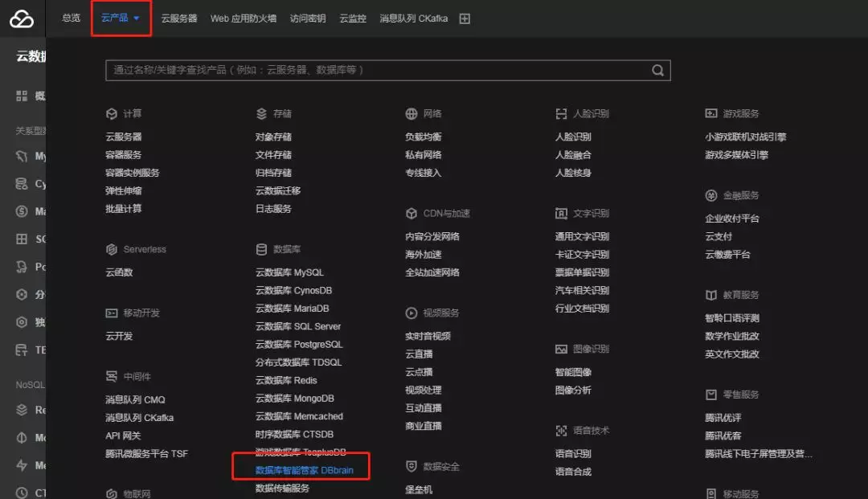
Task: Open 云数据库 MongoDB product link
Action: 294,399
